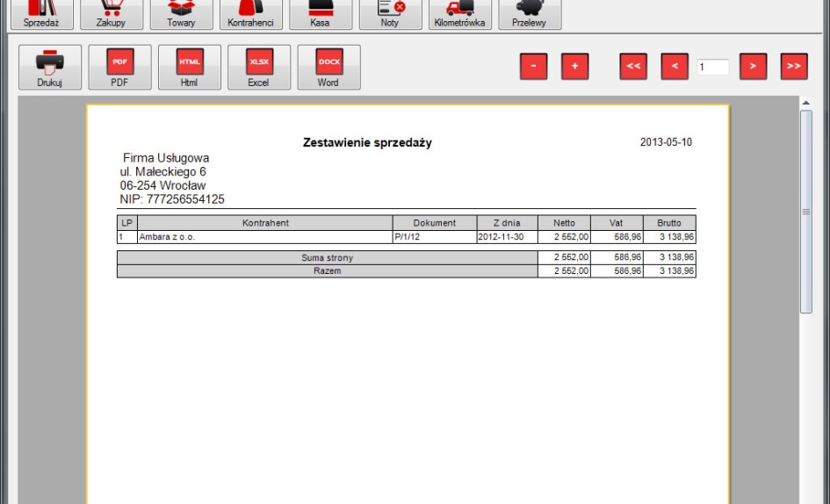Export the report as Html
The image size is (830, 504).
(190, 68)
